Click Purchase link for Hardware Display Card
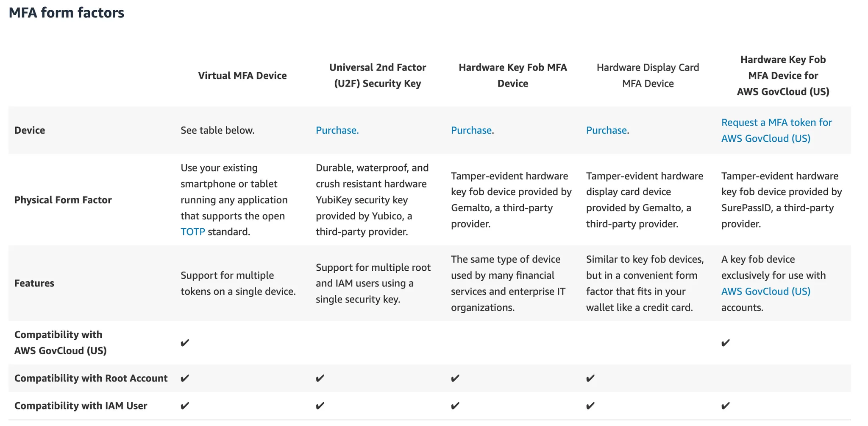The height and width of the screenshot is (426, 868). tap(606, 130)
